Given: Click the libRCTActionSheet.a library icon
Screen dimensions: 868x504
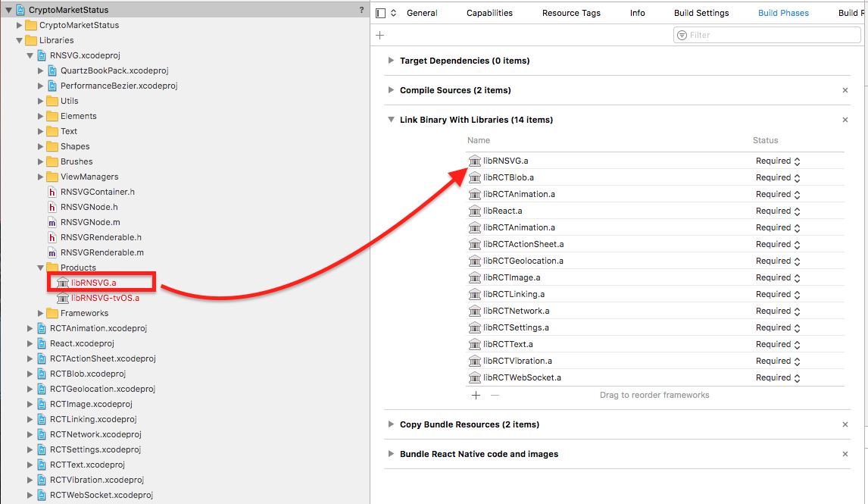Looking at the screenshot, I should 474,244.
